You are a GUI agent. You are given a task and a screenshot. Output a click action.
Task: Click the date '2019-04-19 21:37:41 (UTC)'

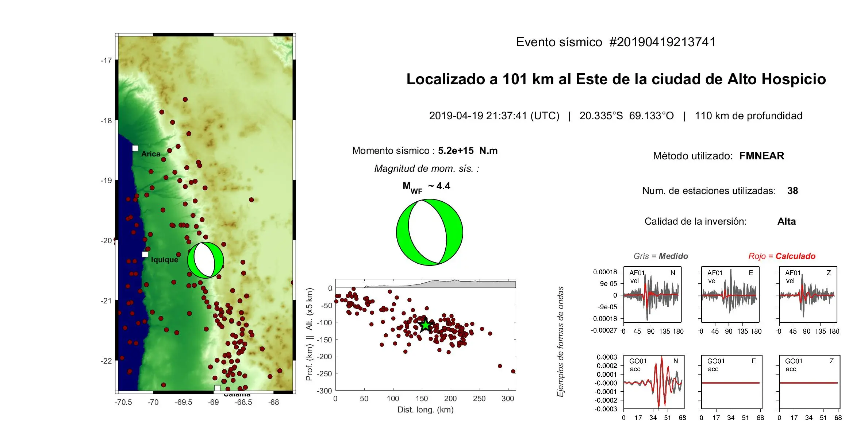coord(494,116)
